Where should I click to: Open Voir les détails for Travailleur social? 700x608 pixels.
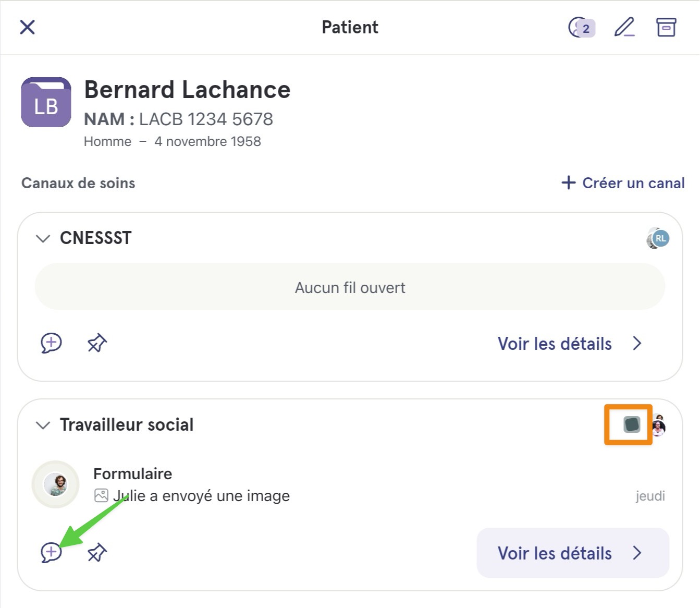coord(573,553)
